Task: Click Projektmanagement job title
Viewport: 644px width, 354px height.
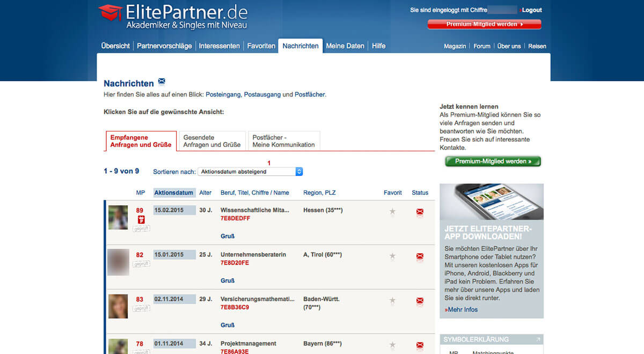Action: pos(248,343)
